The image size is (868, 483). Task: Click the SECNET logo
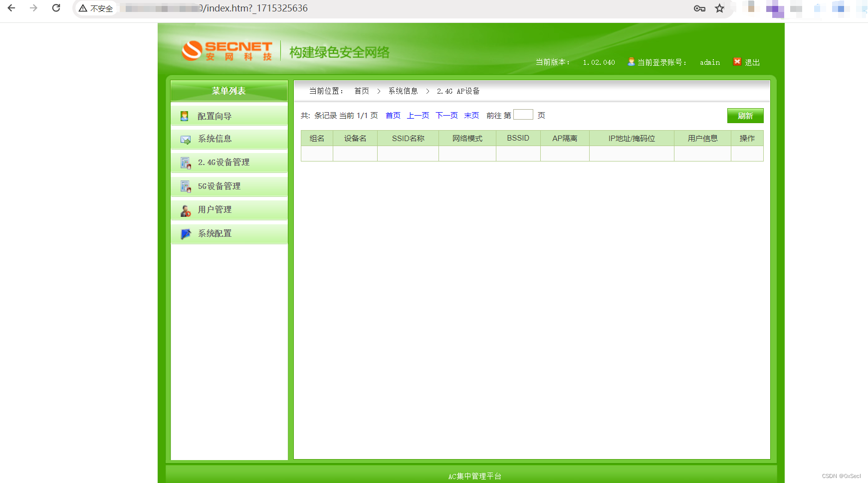pos(227,51)
